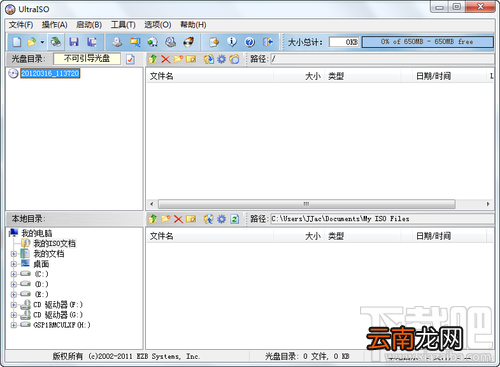Viewport: 500px width, 367px height.
Task: Click the Make CD/DVD image icon
Action: [117, 42]
